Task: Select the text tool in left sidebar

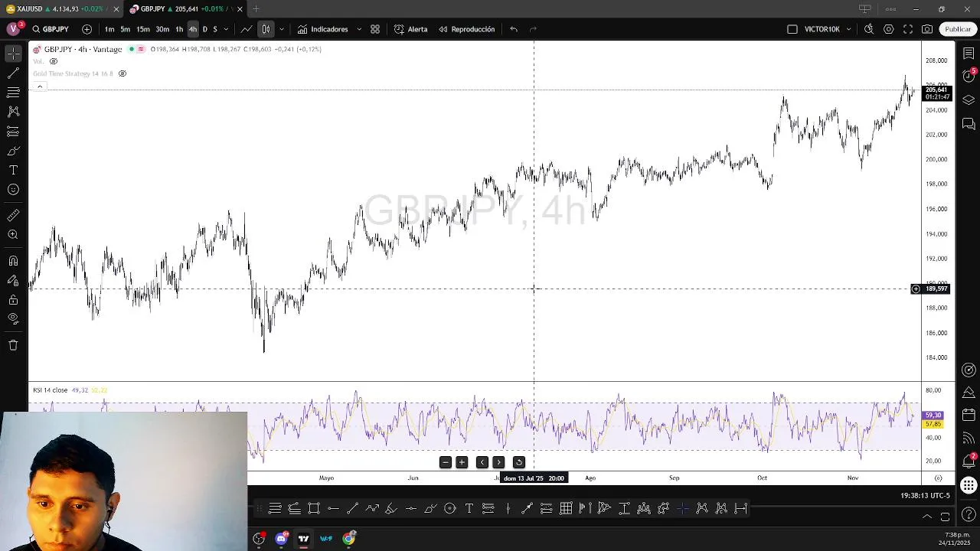Action: point(13,170)
